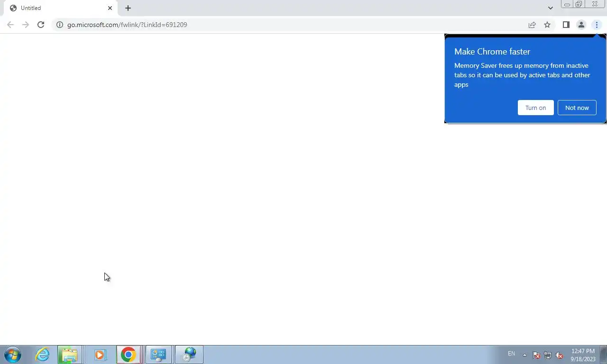Open a new tab with plus button
This screenshot has height=364, width=607.
click(128, 8)
